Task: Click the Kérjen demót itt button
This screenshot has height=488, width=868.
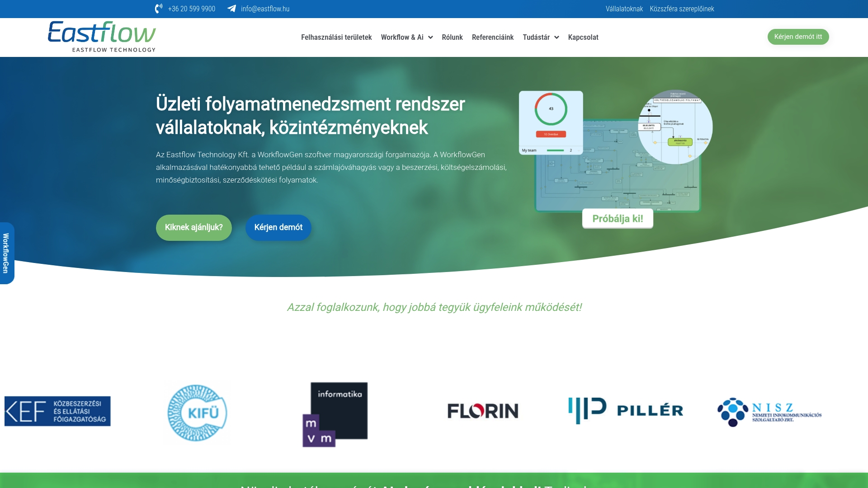Action: [x=798, y=37]
